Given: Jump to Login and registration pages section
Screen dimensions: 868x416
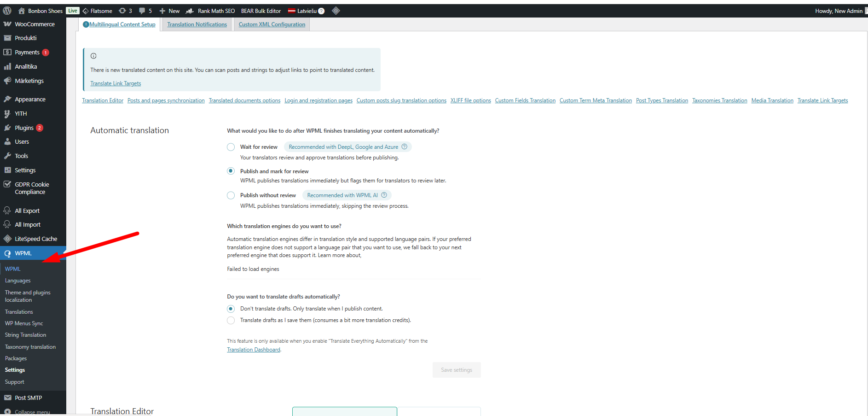Looking at the screenshot, I should [318, 100].
